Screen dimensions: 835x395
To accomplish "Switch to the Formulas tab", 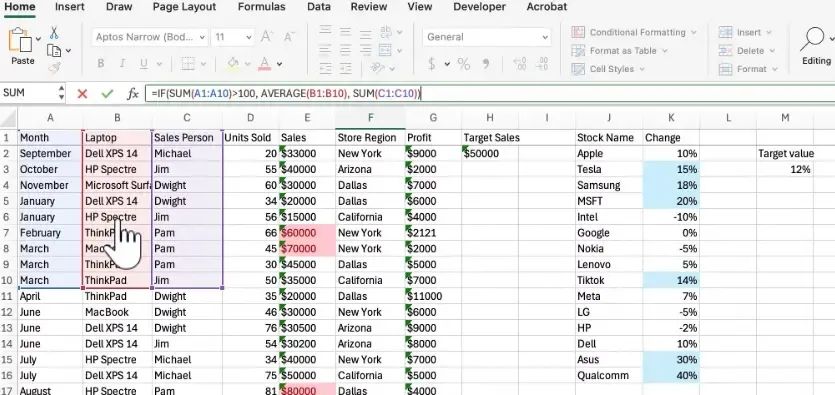I will 261,7.
